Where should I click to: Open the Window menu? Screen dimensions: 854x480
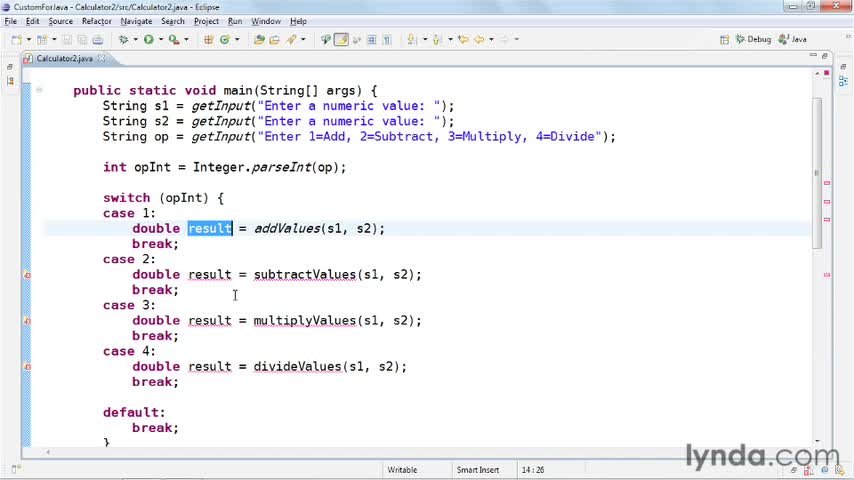click(266, 21)
